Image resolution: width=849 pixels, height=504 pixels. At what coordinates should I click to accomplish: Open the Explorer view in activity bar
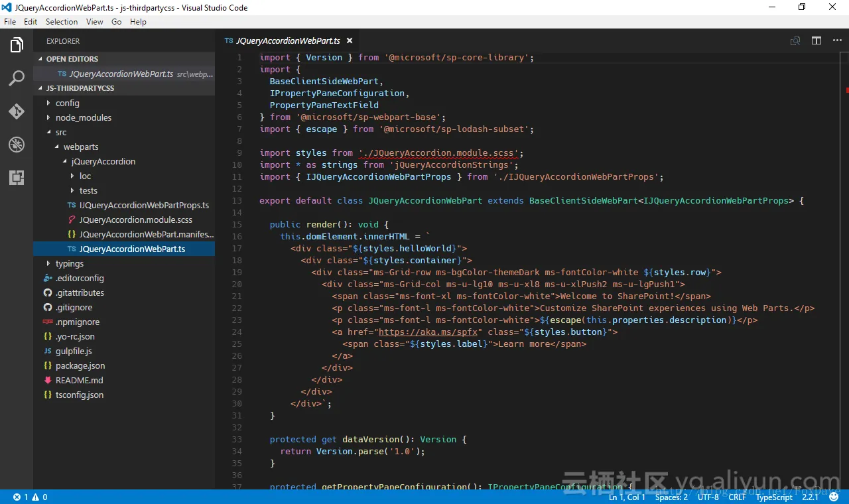coord(17,45)
